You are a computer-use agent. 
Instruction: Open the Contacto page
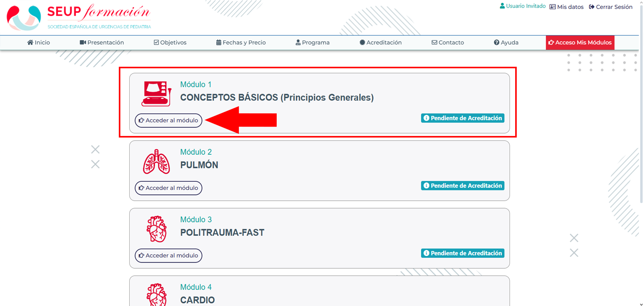(448, 43)
